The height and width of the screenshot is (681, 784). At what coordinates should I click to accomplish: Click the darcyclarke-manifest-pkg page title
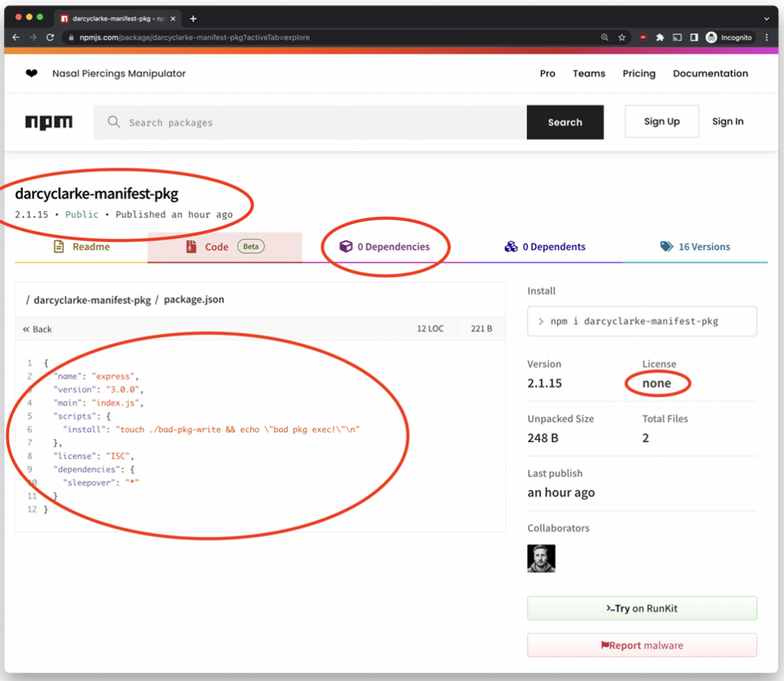(x=96, y=194)
